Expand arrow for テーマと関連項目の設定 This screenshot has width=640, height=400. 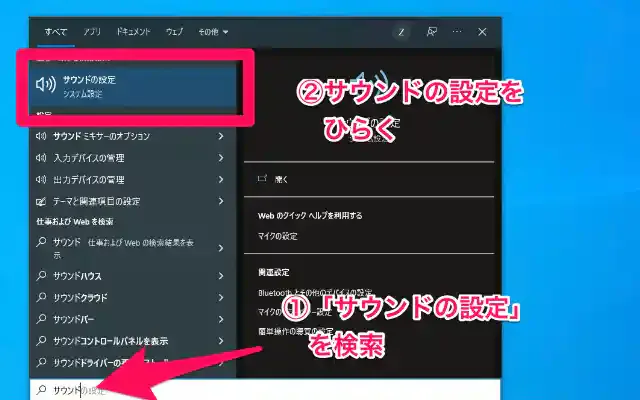221,201
